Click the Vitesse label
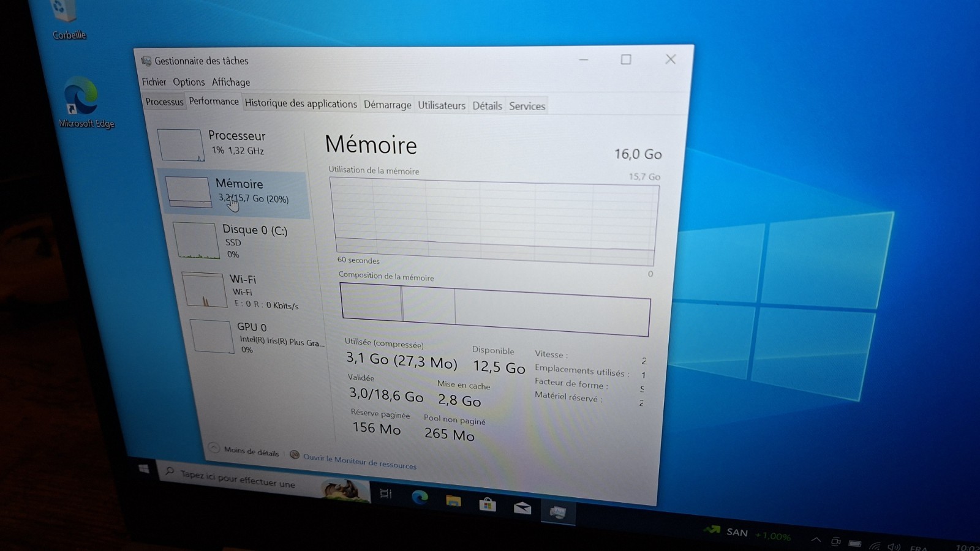The height and width of the screenshot is (551, 980). point(551,354)
